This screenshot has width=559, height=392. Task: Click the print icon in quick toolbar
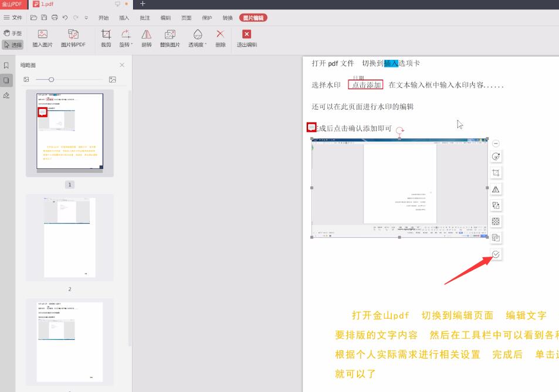tap(55, 18)
